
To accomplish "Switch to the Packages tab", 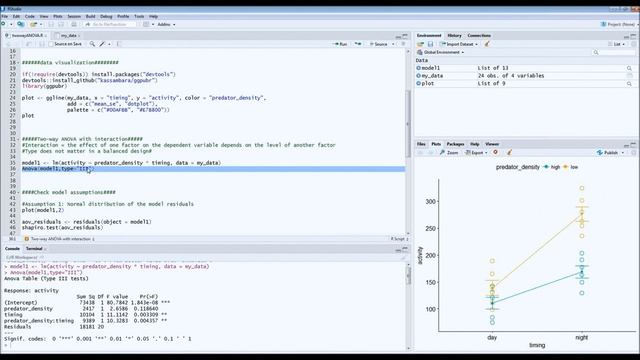I will tap(455, 144).
